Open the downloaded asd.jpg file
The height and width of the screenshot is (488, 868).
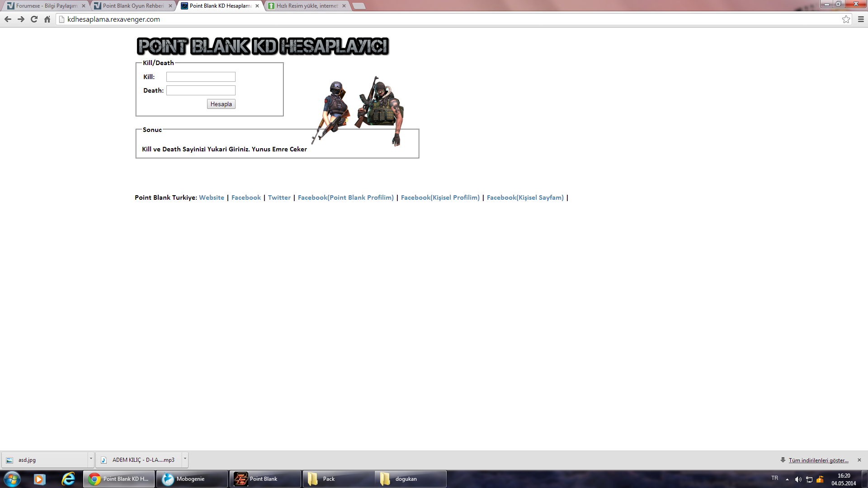pyautogui.click(x=44, y=460)
